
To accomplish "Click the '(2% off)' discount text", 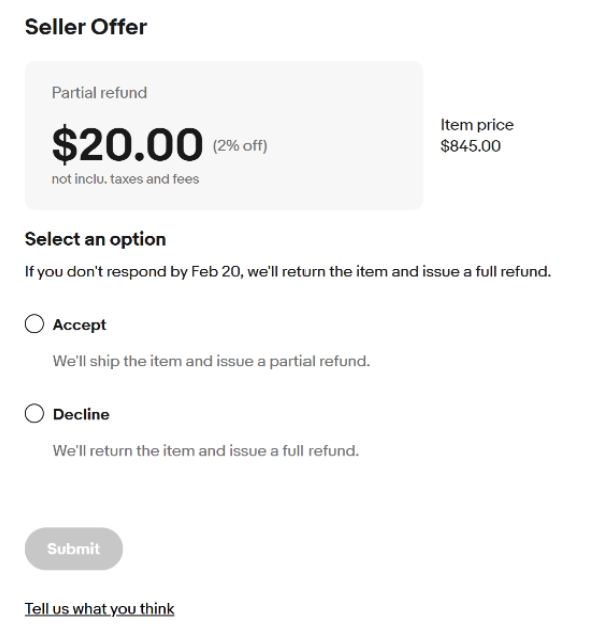I will (240, 146).
